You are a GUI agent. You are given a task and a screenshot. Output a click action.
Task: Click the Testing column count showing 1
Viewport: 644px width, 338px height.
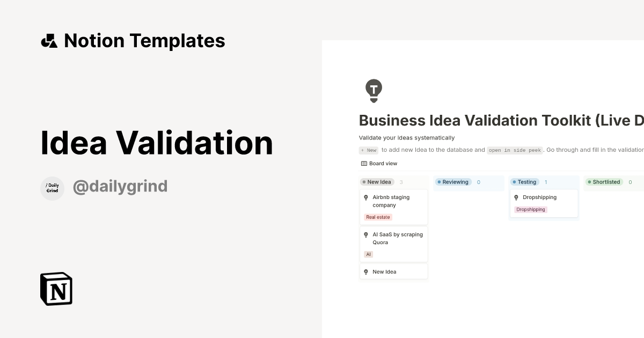[545, 182]
